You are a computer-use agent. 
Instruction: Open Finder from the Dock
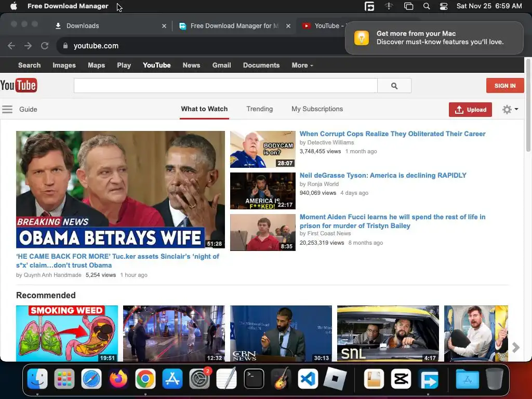coord(37,379)
